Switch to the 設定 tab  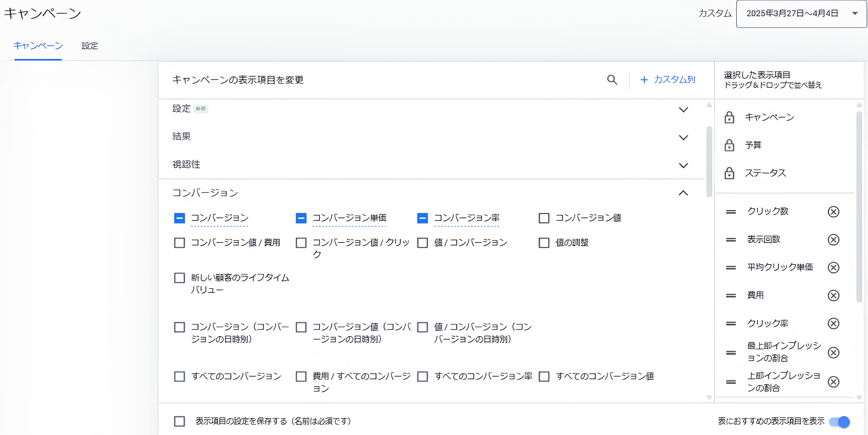coord(89,46)
